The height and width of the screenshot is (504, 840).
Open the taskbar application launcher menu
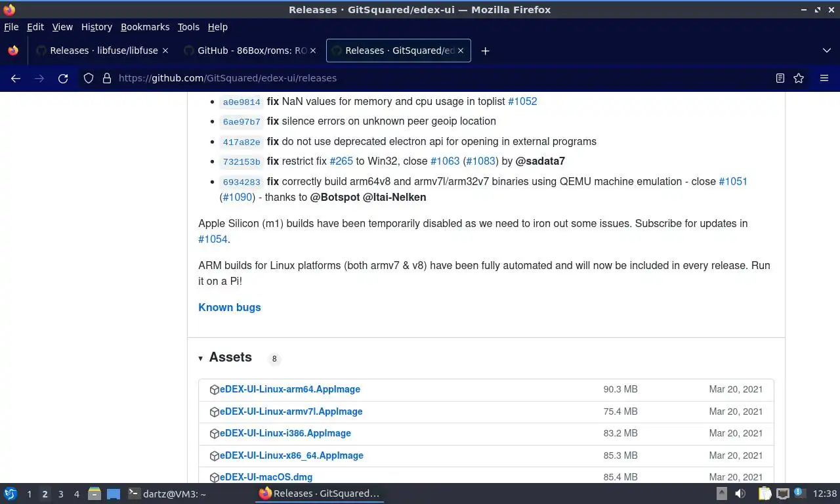pos(10,494)
